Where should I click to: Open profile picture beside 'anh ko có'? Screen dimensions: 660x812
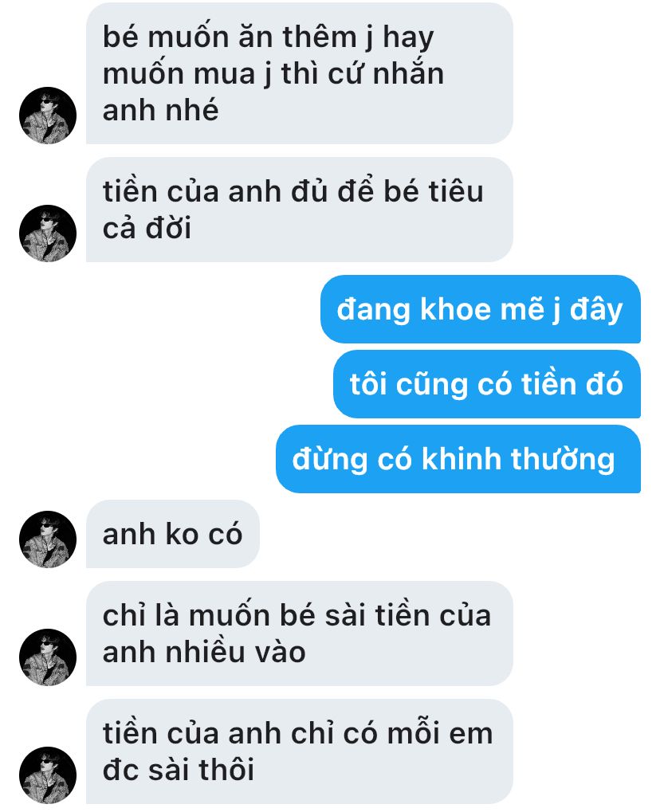[x=48, y=539]
